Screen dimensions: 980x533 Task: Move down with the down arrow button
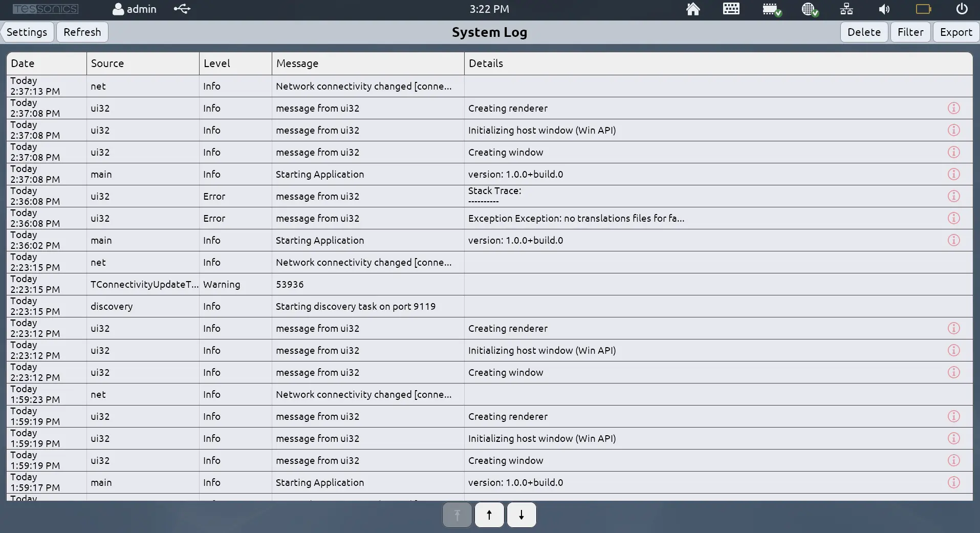[x=521, y=515]
